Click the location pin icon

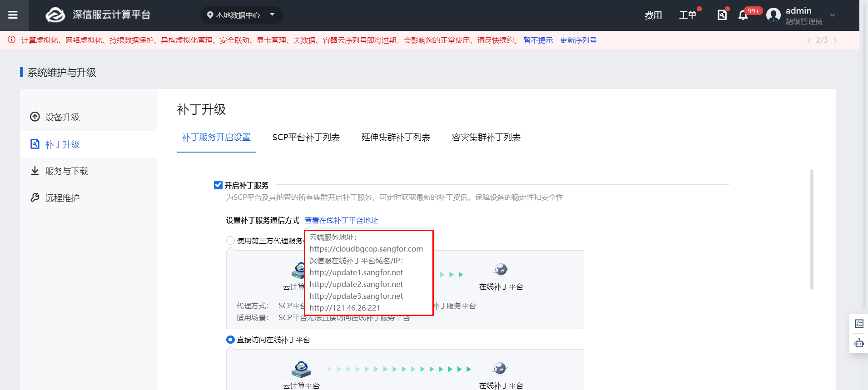point(210,15)
